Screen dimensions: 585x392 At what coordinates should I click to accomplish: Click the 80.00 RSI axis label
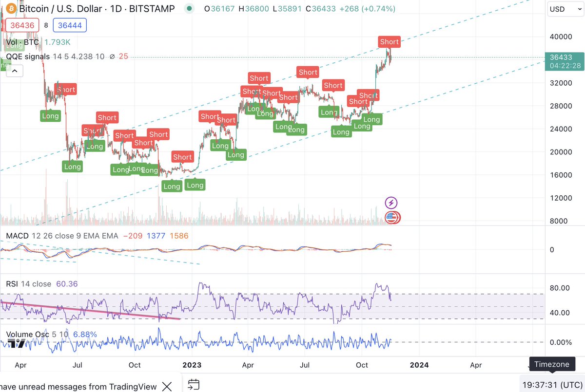point(560,288)
